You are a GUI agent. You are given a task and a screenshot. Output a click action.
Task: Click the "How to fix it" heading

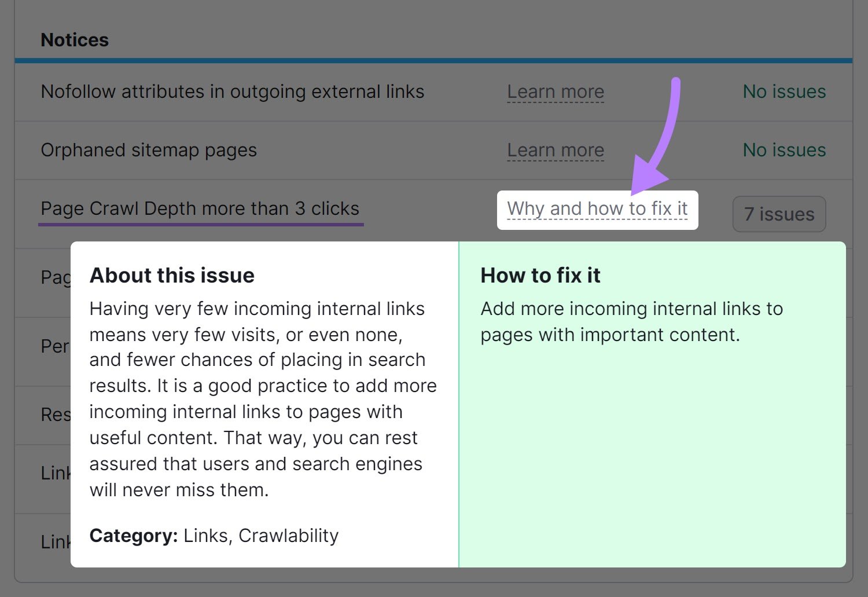tap(540, 275)
